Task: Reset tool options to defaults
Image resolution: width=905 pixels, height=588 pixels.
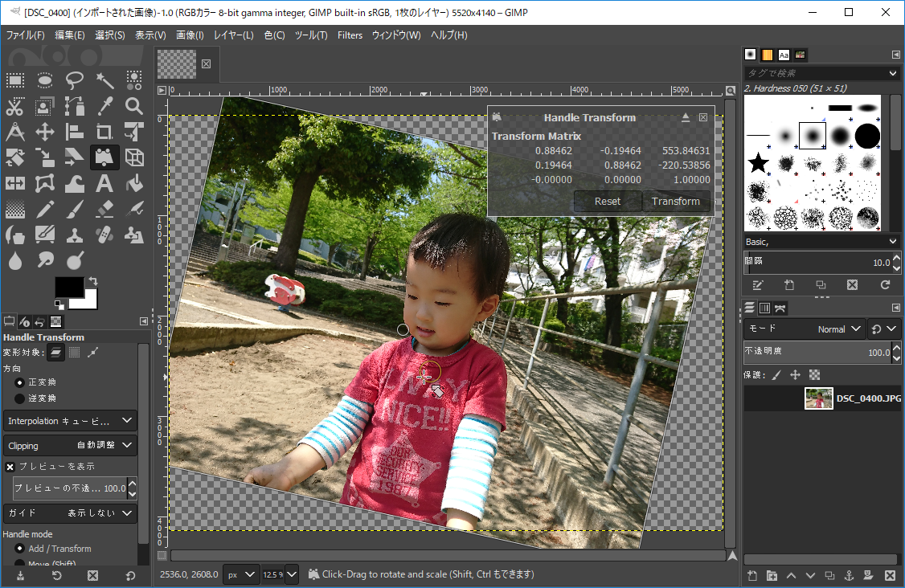Action: click(130, 575)
